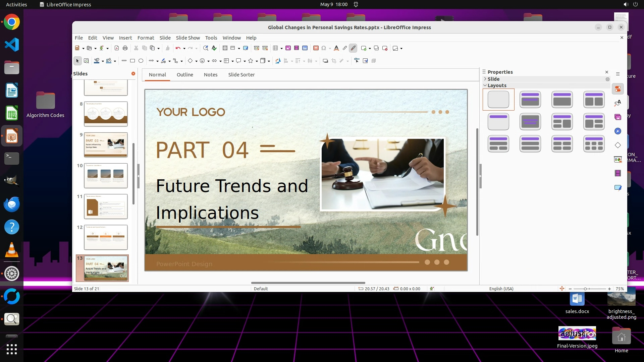The image size is (644, 362).
Task: Toggle the Shadow button in drawing toolbar
Action: (325, 61)
